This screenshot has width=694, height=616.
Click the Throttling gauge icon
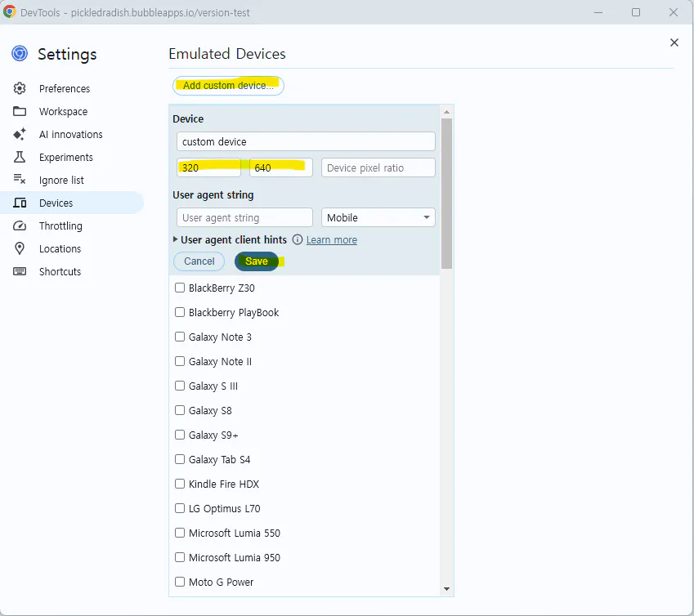(x=20, y=225)
